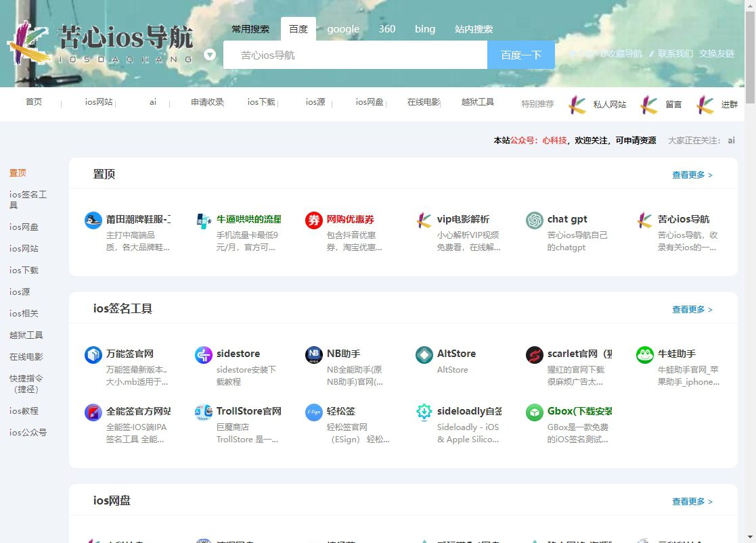Click the TrollStore官网 icon
Screen dimensions: 756x543
tap(204, 412)
